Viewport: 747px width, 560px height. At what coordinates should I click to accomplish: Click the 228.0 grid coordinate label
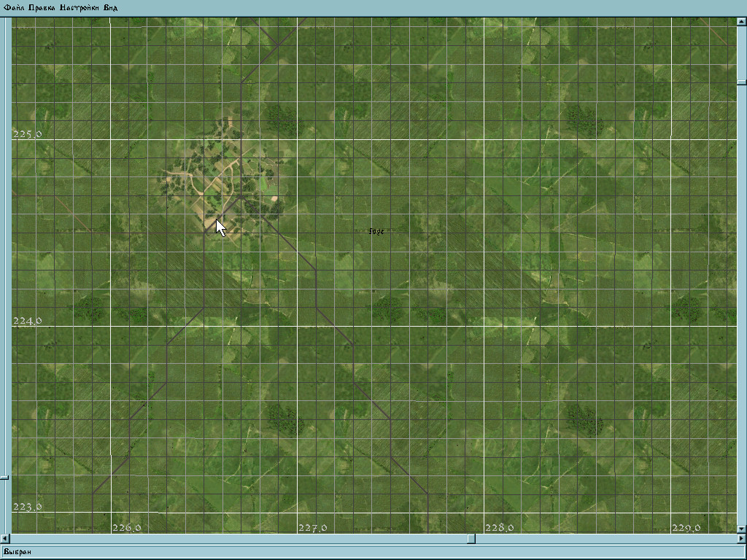point(499,528)
